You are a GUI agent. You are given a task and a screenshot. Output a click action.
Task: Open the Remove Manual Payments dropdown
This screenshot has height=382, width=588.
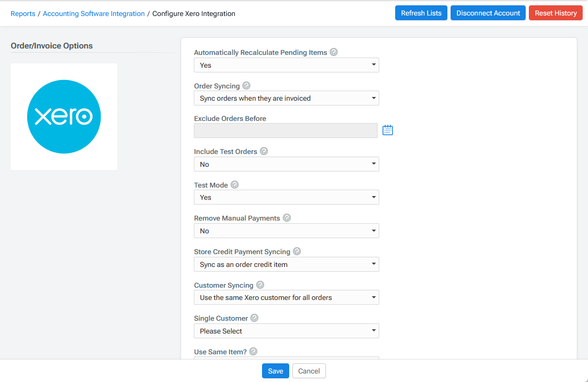pyautogui.click(x=287, y=231)
